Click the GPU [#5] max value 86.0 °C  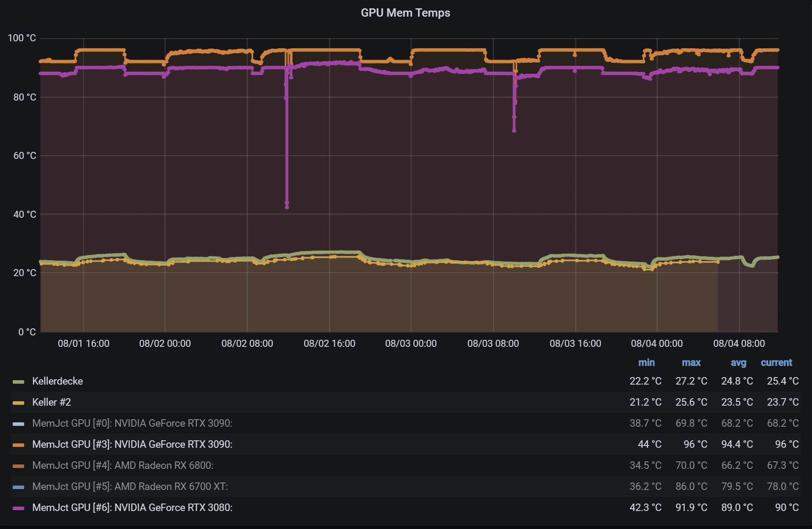click(x=691, y=486)
